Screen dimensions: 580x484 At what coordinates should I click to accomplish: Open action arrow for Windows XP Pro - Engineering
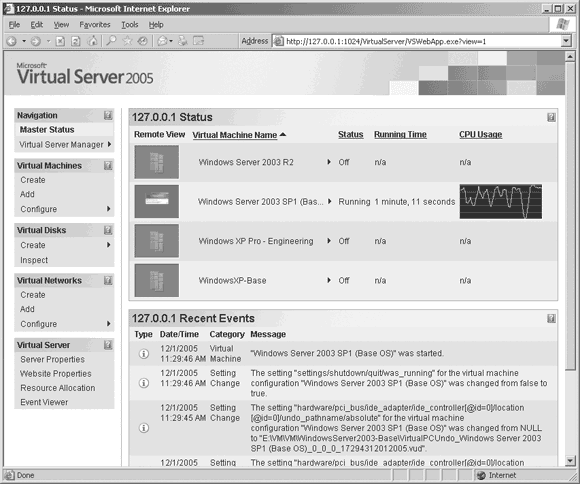coord(328,241)
